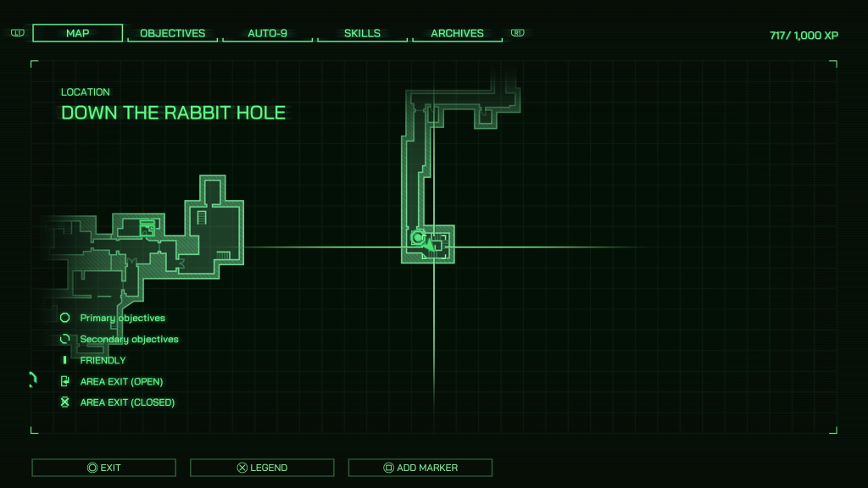Select the highlighted room icon in left building
Screen dimensions: 868x488
coord(147,226)
